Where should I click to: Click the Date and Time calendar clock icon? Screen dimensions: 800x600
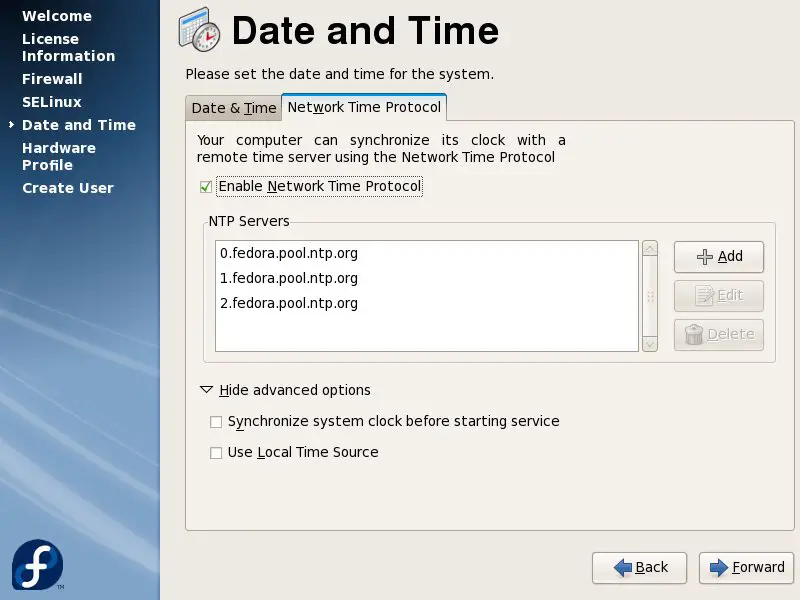tap(200, 31)
